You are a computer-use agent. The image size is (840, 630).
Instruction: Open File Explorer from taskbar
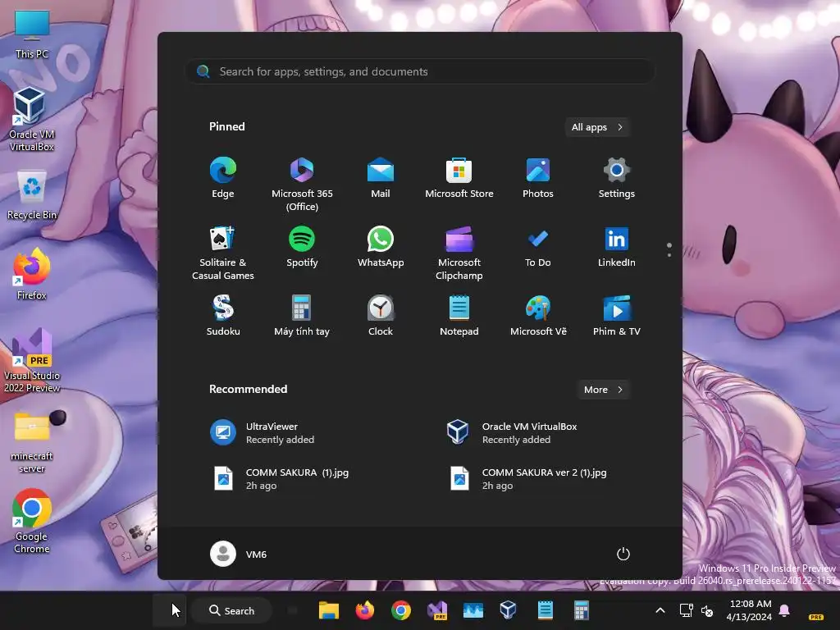point(328,610)
